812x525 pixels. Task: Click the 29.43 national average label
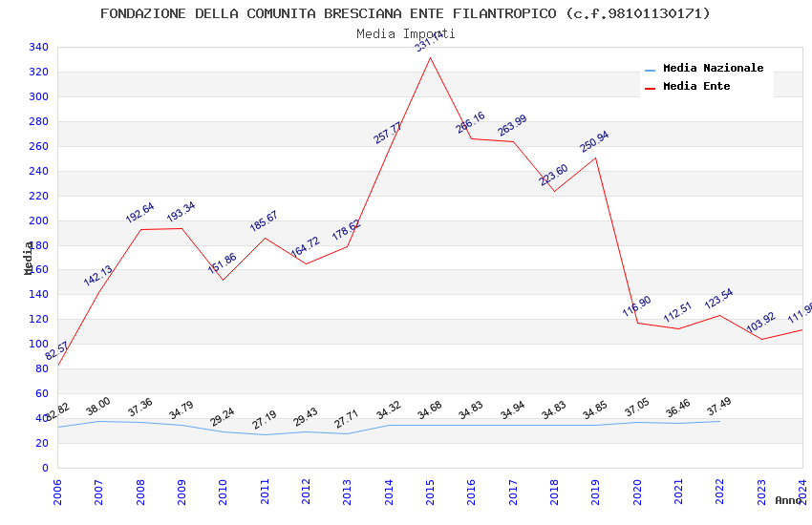pos(305,417)
